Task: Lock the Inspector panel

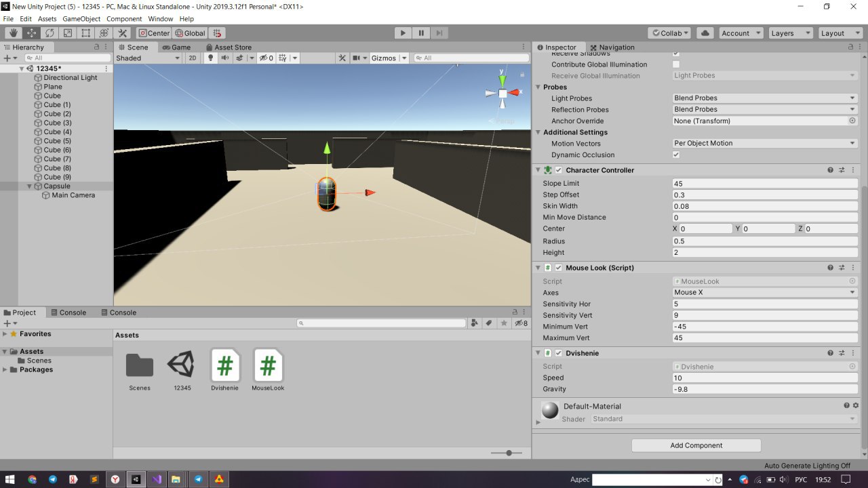Action: point(851,47)
